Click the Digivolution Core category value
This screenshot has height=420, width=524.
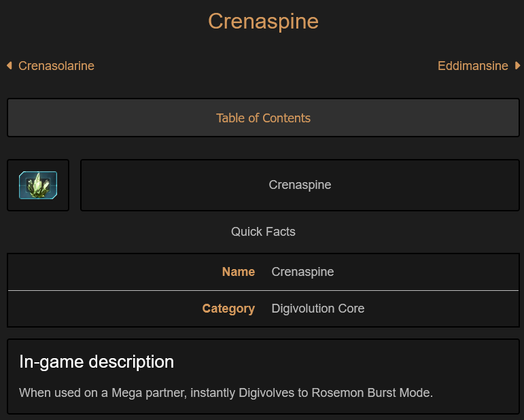tap(318, 309)
